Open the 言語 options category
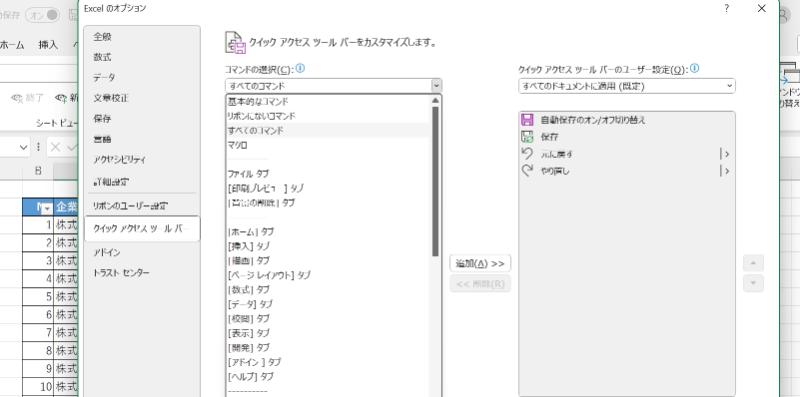Viewport: 800px width, 397px height. click(142, 139)
